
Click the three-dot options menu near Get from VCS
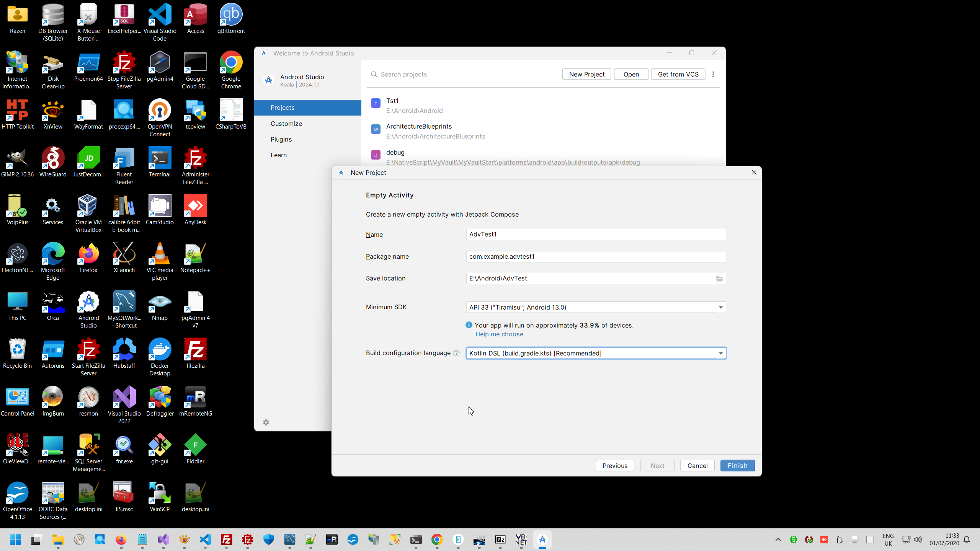coord(713,74)
